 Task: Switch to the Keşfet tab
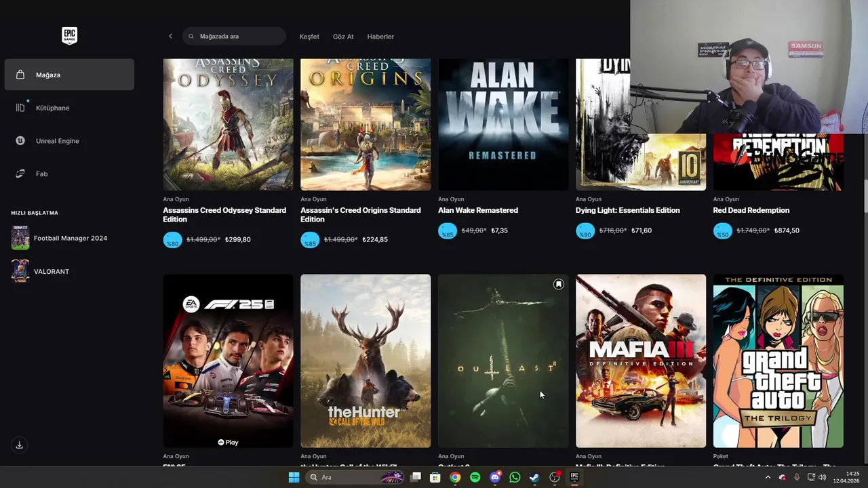click(x=309, y=37)
